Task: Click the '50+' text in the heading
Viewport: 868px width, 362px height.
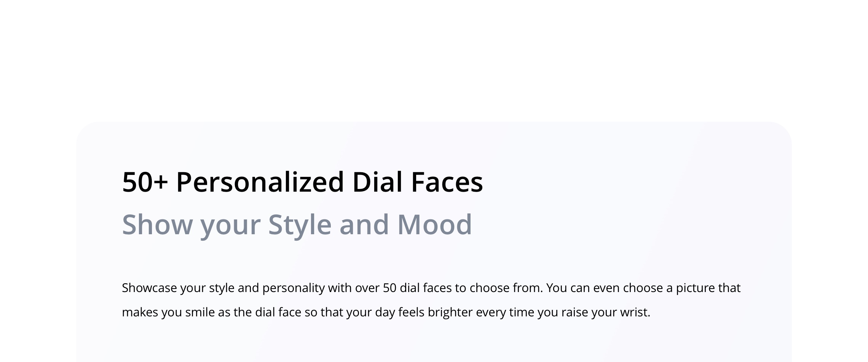Action: [145, 182]
